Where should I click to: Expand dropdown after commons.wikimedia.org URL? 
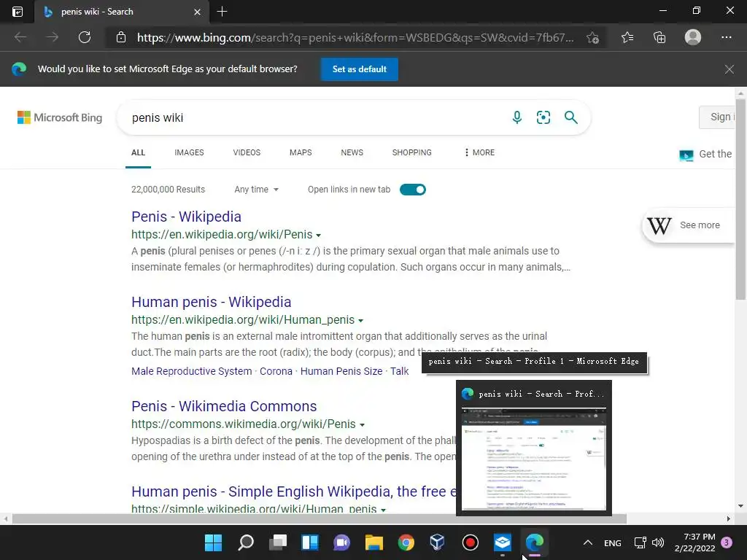pyautogui.click(x=362, y=425)
